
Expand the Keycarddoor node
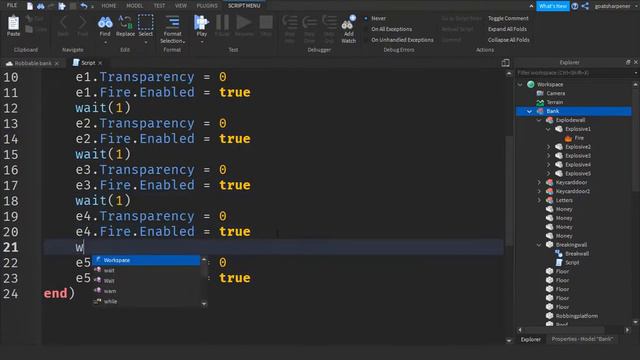(x=539, y=182)
